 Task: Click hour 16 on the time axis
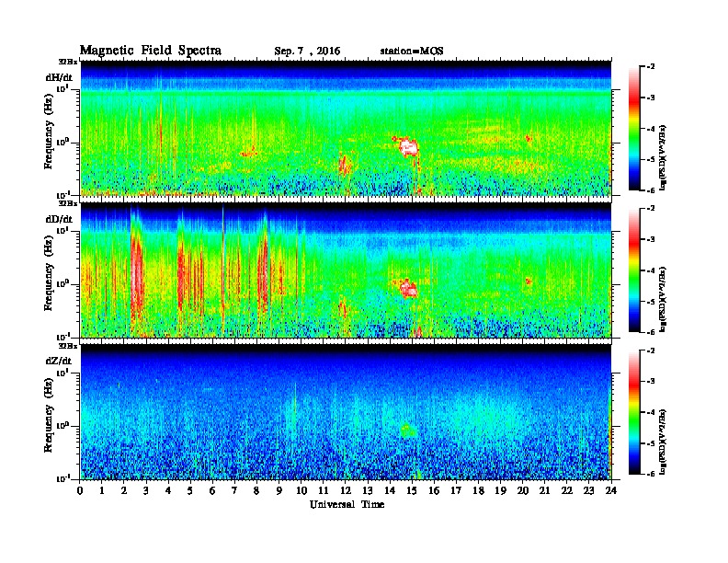pos(434,490)
